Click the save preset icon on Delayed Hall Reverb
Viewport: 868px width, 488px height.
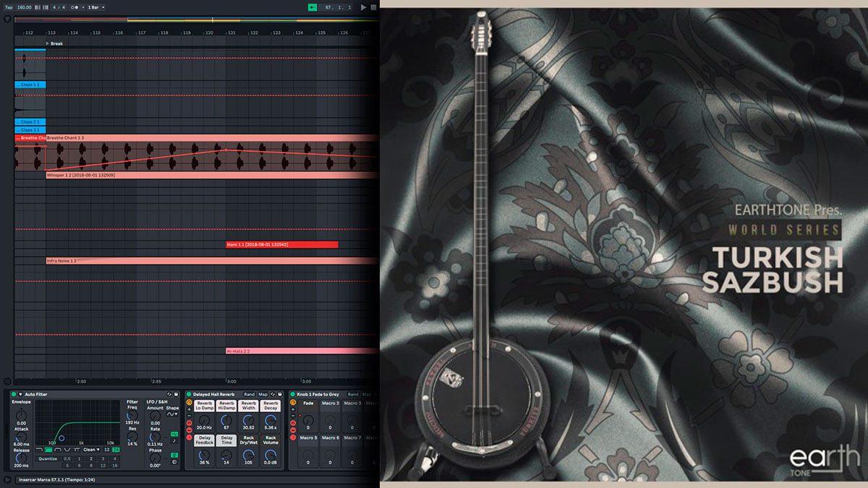(280, 394)
